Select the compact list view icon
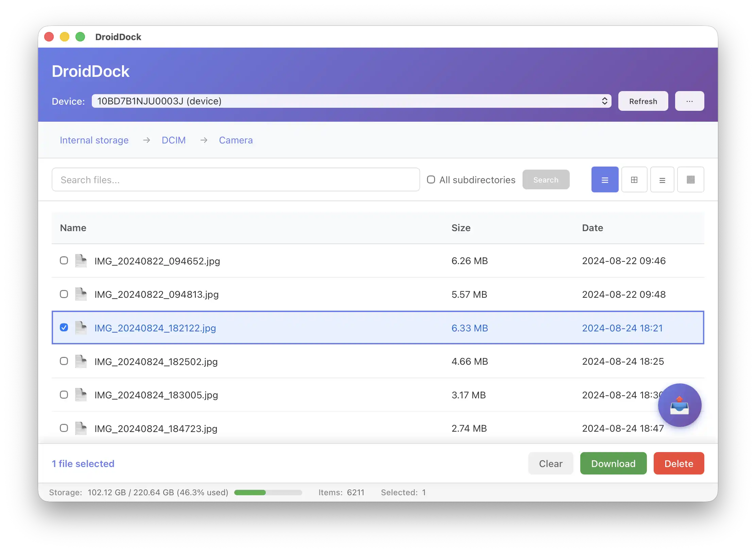756x552 pixels. (662, 180)
